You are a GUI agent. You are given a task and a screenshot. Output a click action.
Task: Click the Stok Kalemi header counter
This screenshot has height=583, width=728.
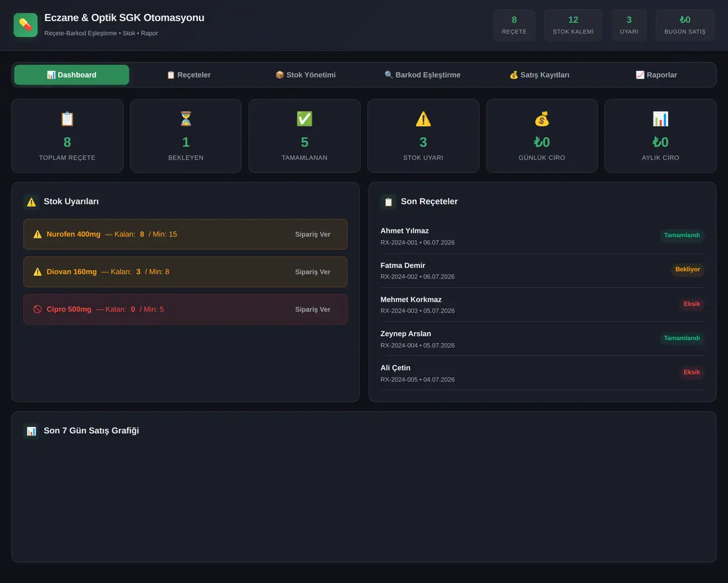pos(573,25)
